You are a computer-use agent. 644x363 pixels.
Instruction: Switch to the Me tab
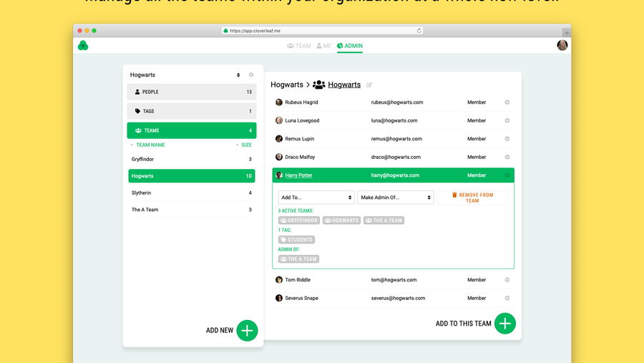[x=324, y=46]
